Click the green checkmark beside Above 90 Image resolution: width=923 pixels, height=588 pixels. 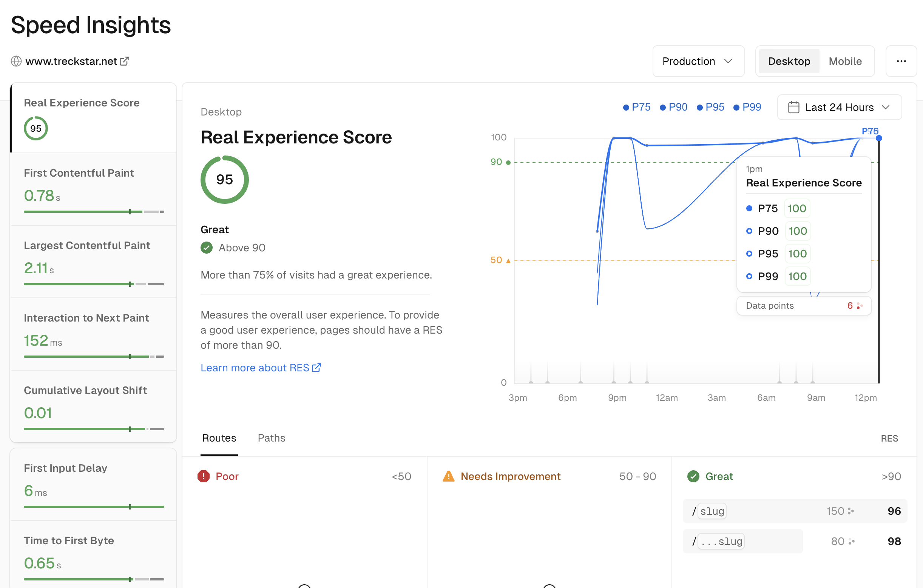coord(206,248)
